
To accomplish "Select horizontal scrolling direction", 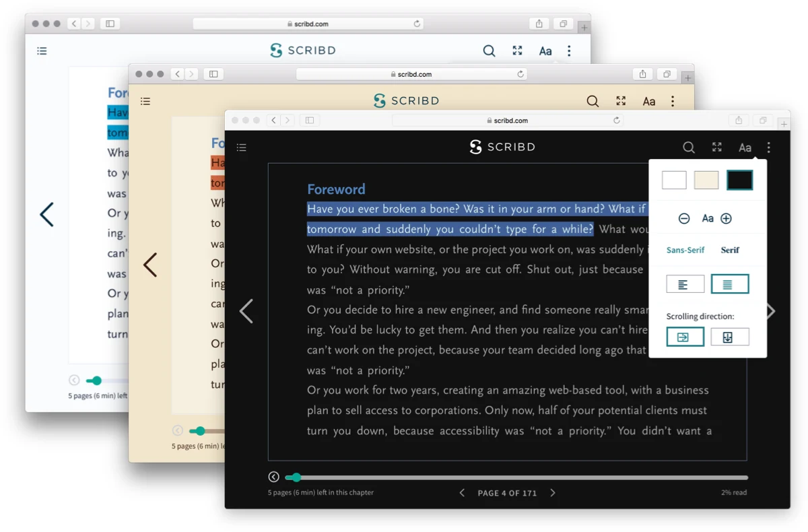I will (x=685, y=337).
